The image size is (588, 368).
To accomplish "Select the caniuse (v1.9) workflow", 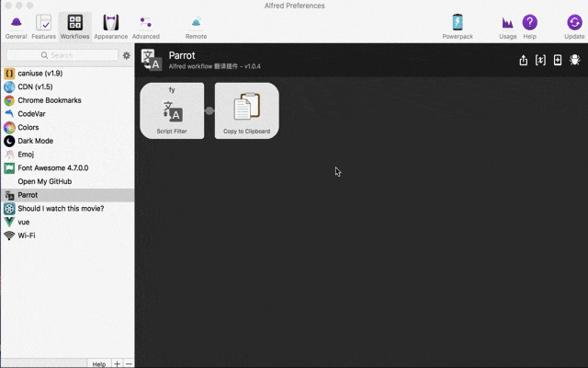I will point(67,74).
